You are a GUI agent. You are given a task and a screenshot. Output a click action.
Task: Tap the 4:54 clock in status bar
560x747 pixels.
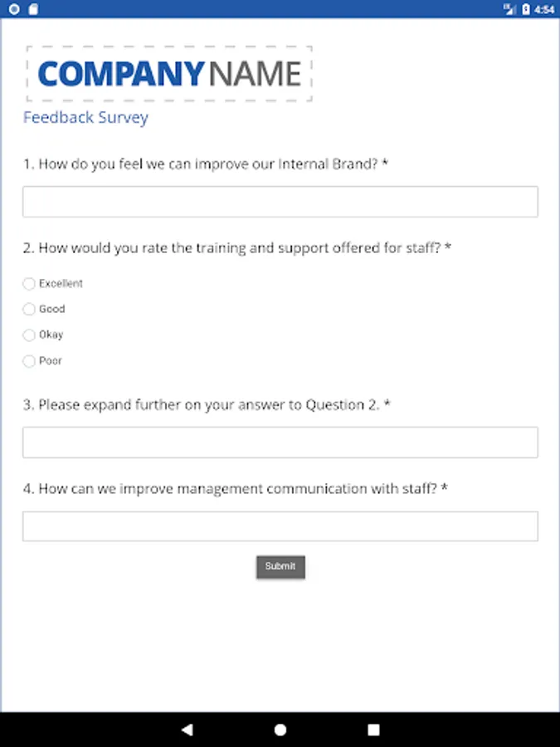[544, 9]
